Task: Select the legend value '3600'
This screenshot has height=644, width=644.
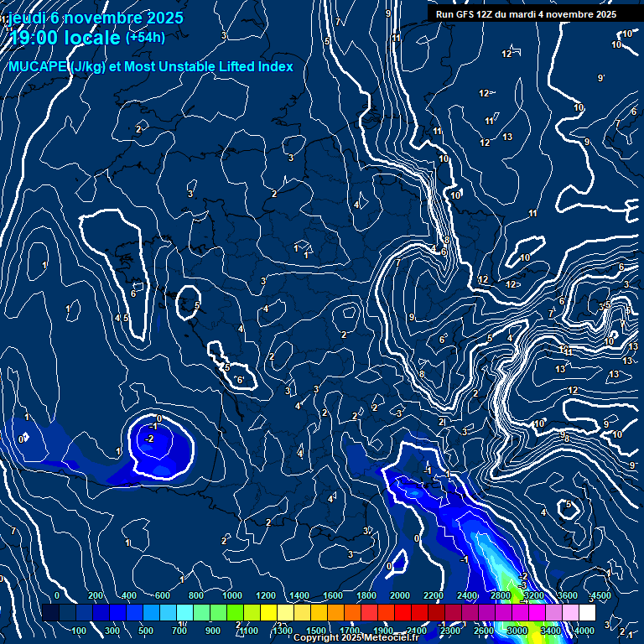Action: click(568, 595)
